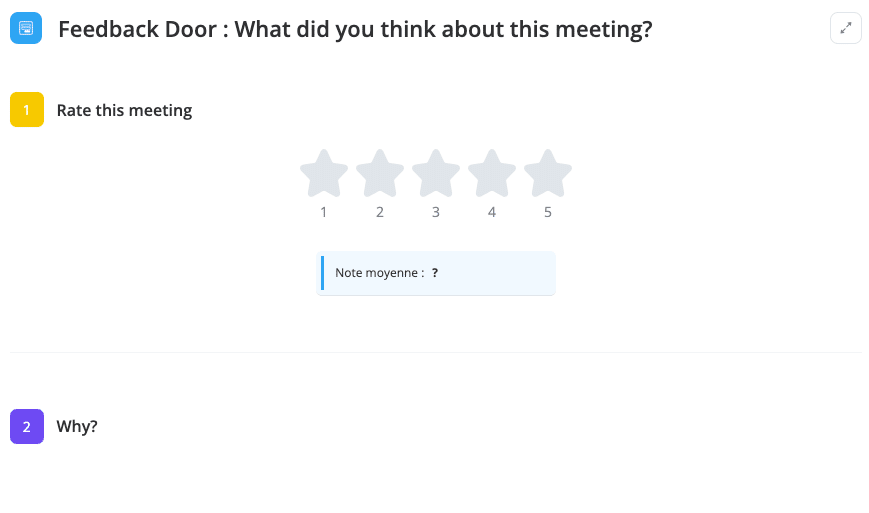869x513 pixels.
Task: Click the number 2 label under the stars
Action: [380, 212]
